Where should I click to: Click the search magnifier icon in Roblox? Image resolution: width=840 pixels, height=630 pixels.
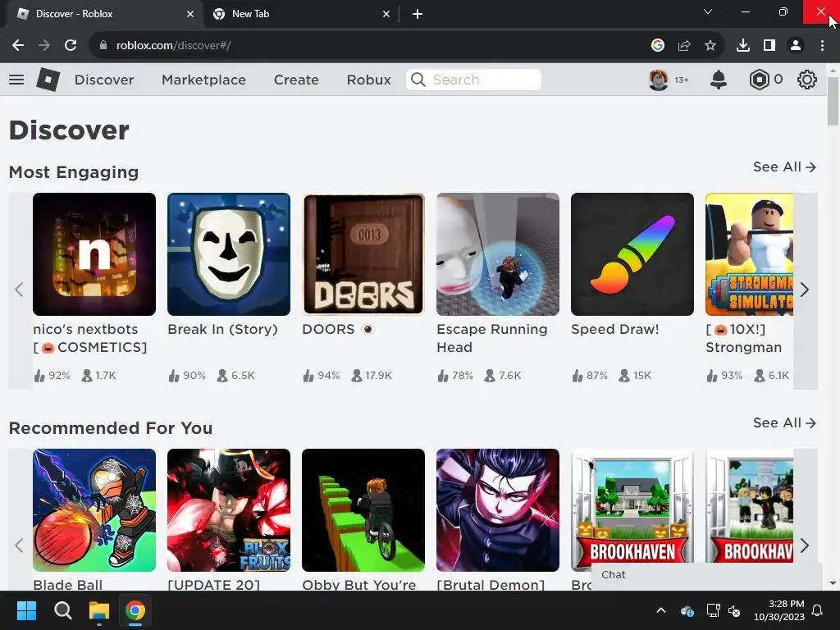(x=418, y=80)
